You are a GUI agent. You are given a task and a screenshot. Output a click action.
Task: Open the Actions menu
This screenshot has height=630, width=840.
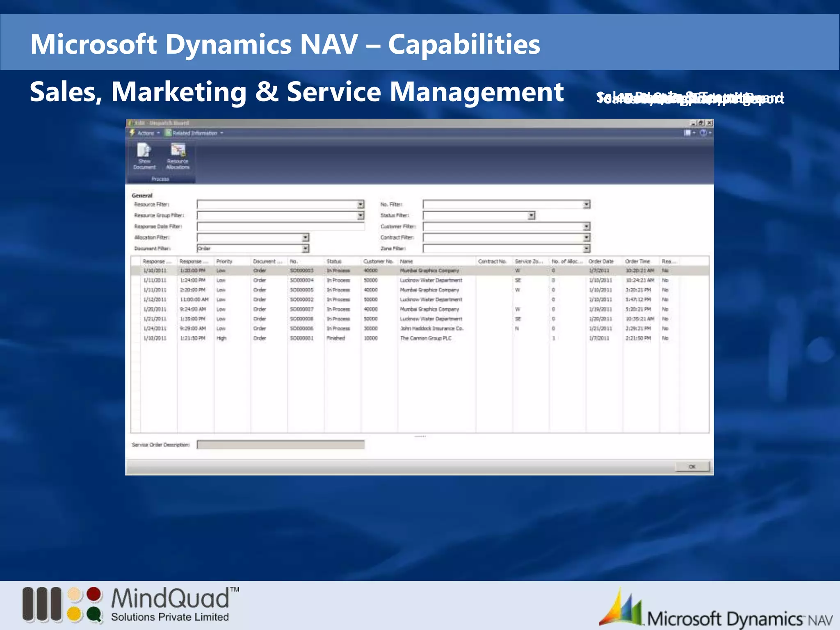click(146, 133)
